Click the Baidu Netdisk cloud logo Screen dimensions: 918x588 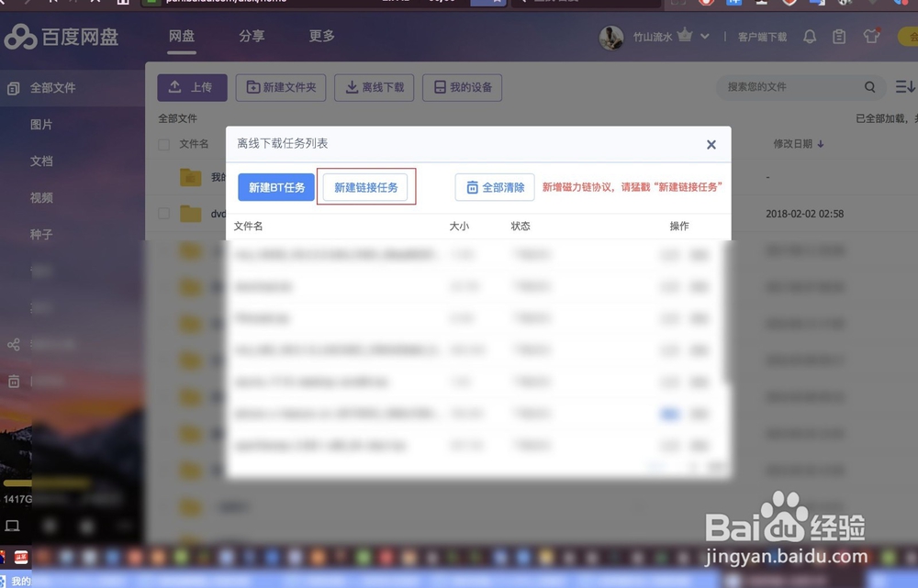(x=20, y=38)
